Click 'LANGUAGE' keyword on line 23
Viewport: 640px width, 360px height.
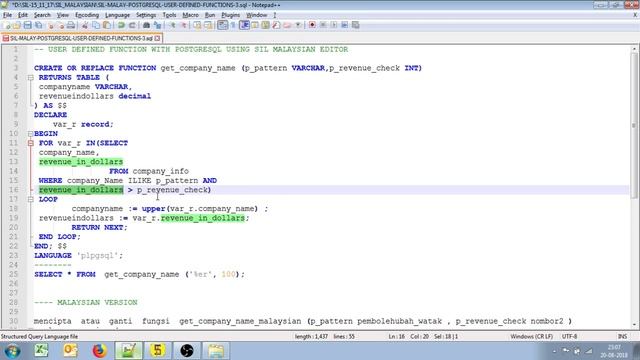click(53, 256)
